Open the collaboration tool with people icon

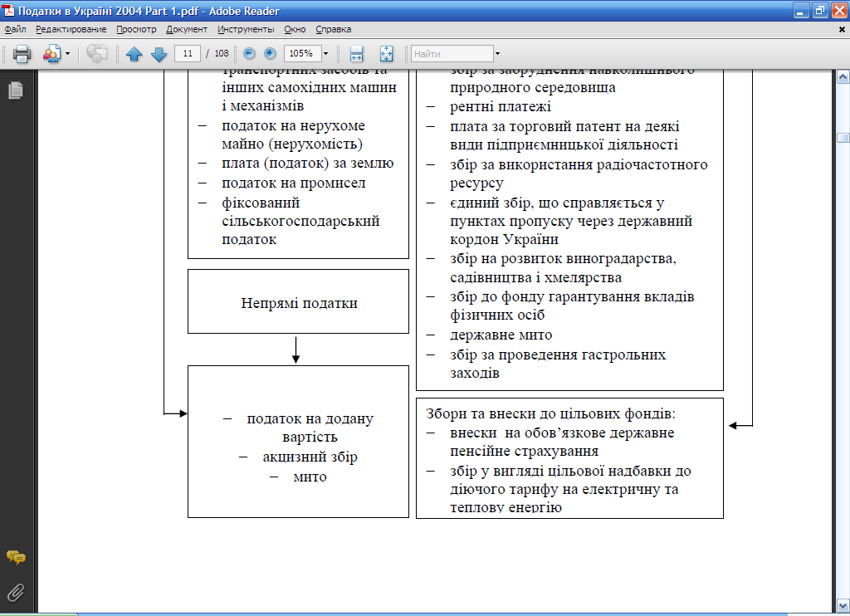click(x=51, y=54)
